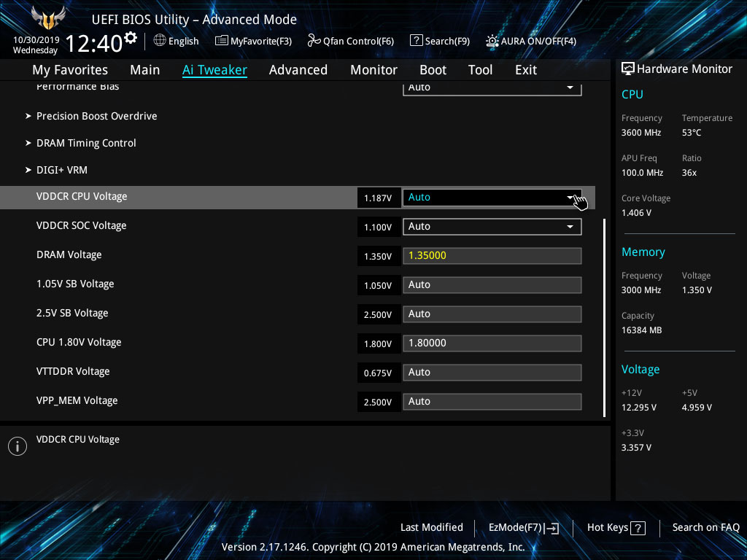Change language via English label
The width and height of the screenshot is (747, 560).
(183, 42)
